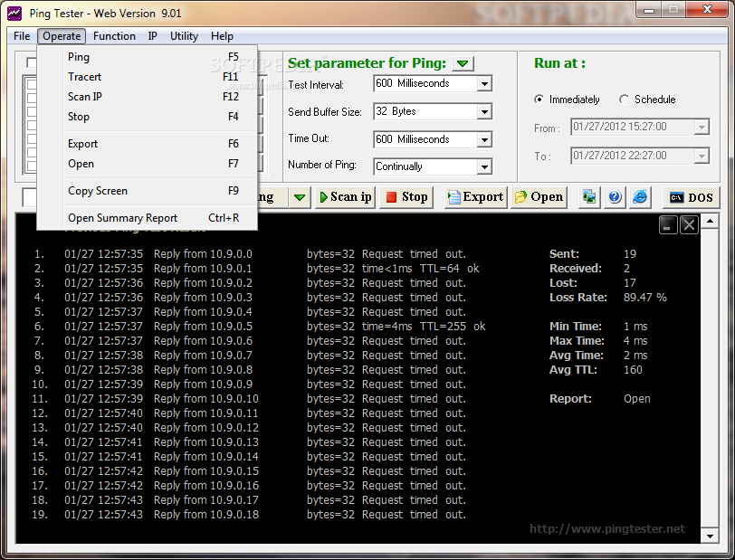Expand the Number of Ping dropdown
This screenshot has height=560, width=735.
tap(484, 166)
